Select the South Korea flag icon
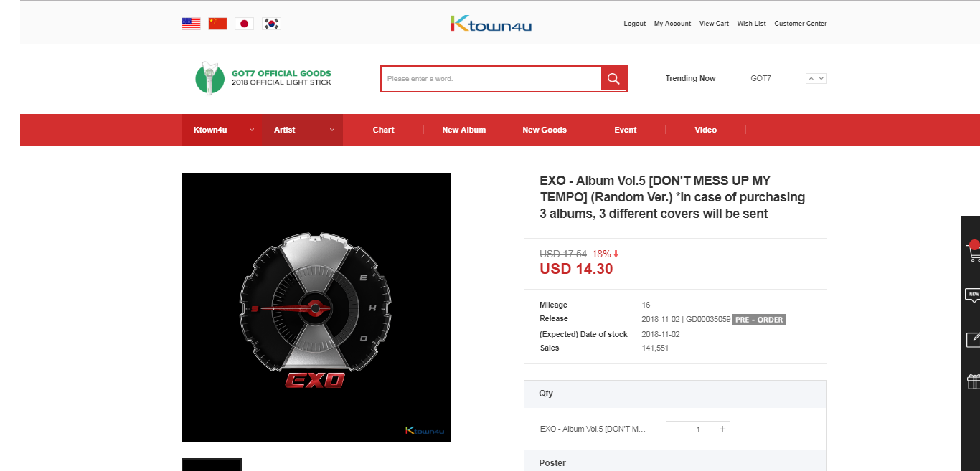Viewport: 980px width, 471px height. tap(271, 24)
